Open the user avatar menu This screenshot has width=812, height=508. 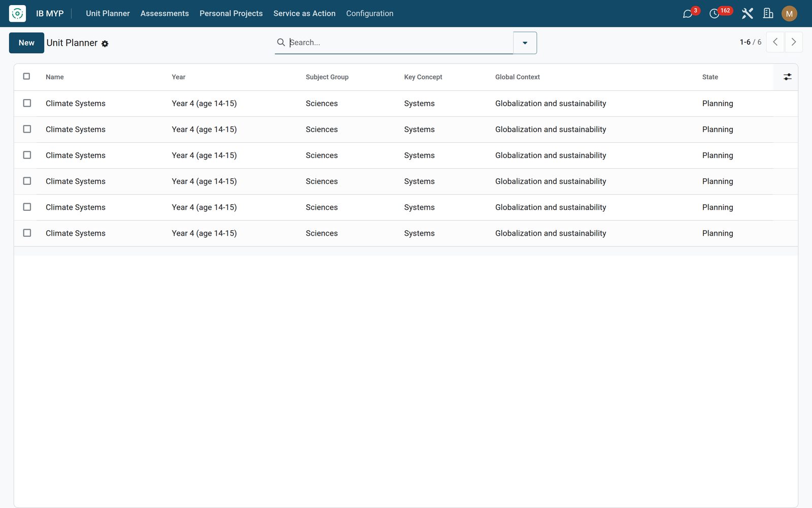[789, 14]
